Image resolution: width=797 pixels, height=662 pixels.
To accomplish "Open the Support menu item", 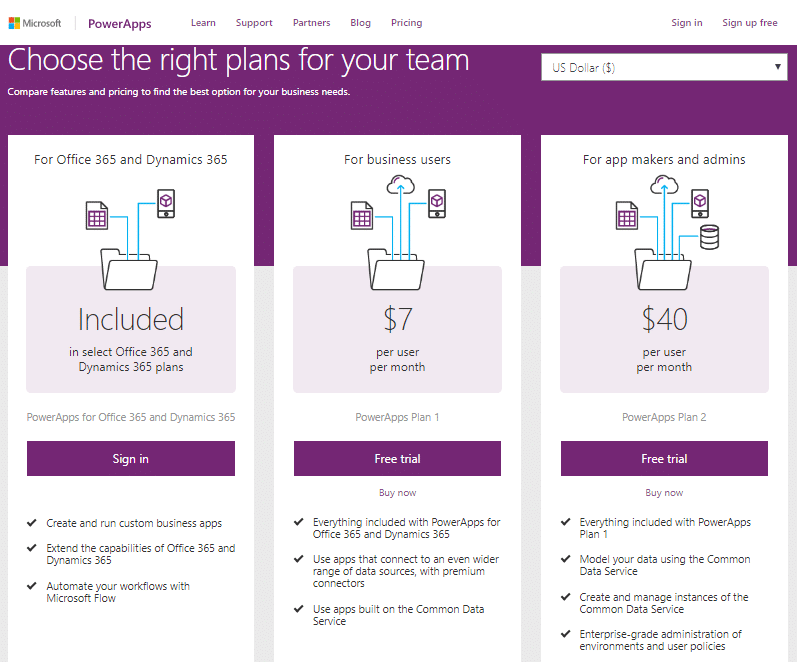I will click(254, 23).
